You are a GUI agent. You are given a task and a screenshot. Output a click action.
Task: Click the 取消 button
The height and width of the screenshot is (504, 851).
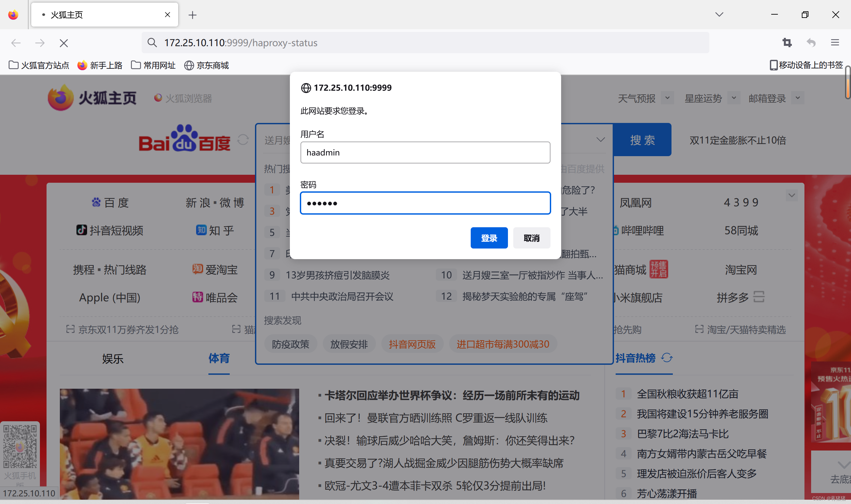point(531,238)
